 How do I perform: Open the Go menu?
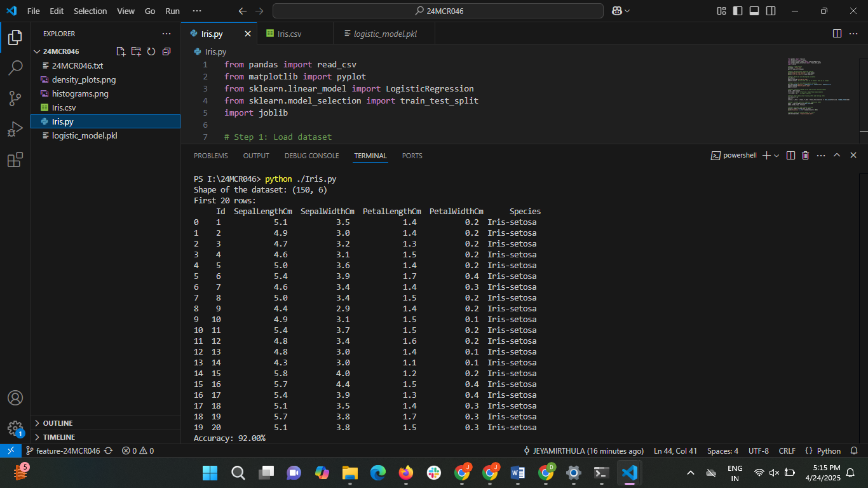pos(150,11)
